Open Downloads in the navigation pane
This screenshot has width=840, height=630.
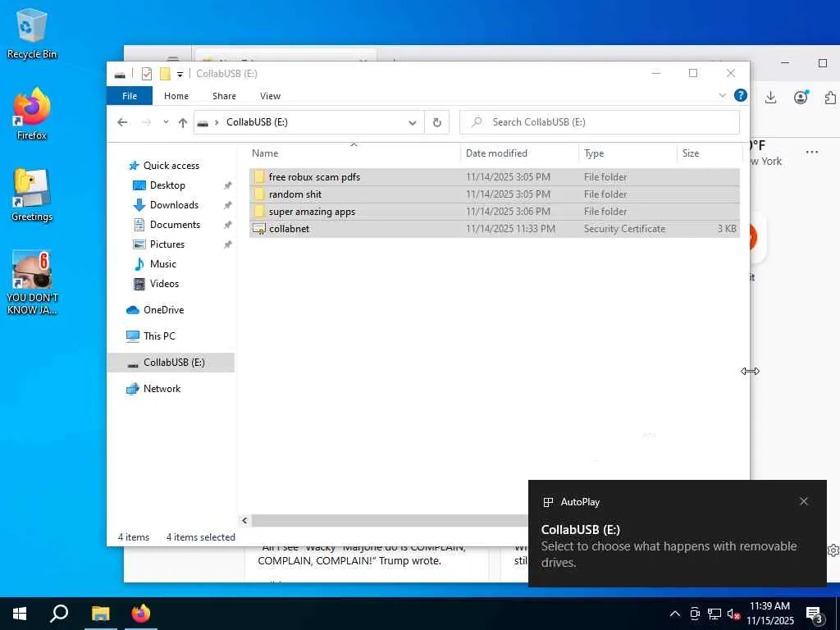pos(174,204)
